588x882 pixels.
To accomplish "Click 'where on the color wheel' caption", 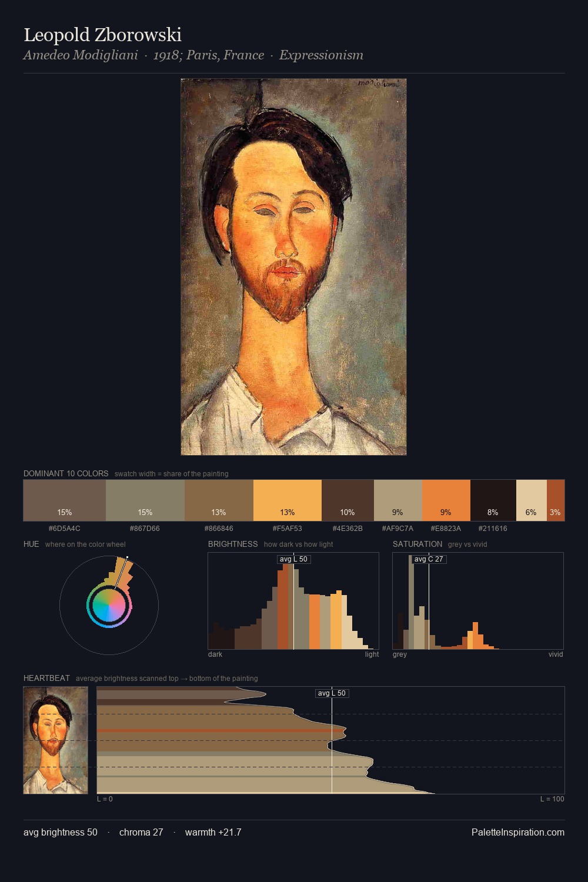I will tap(85, 544).
